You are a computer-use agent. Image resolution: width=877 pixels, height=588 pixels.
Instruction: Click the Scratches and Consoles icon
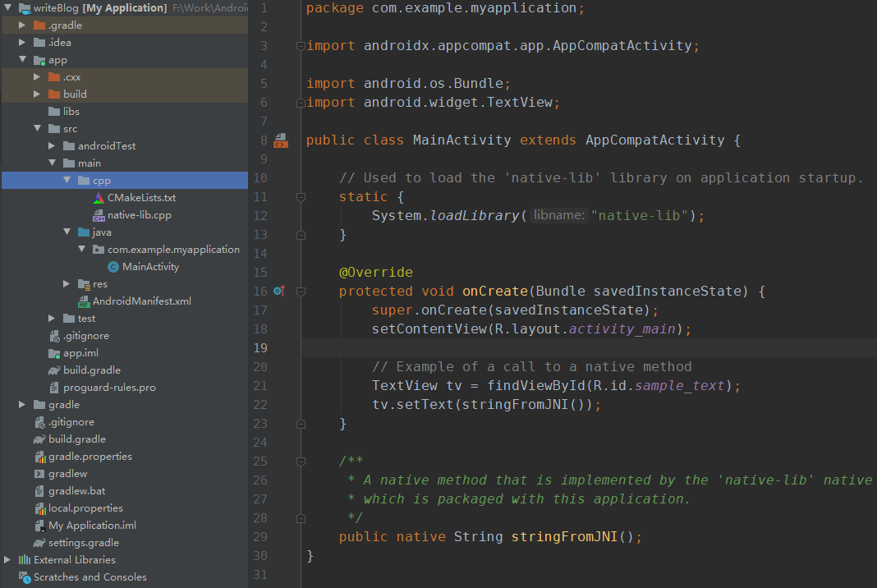click(25, 577)
